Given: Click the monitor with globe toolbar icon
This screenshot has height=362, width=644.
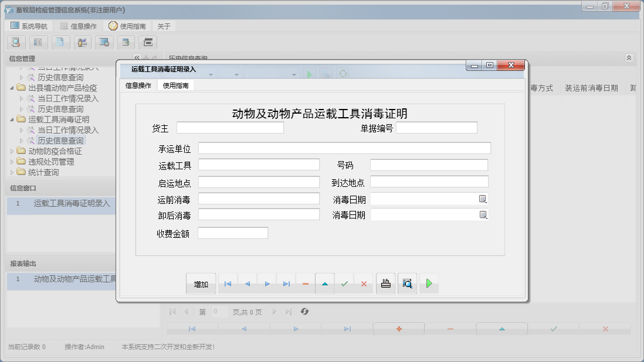Looking at the screenshot, I should tap(105, 42).
